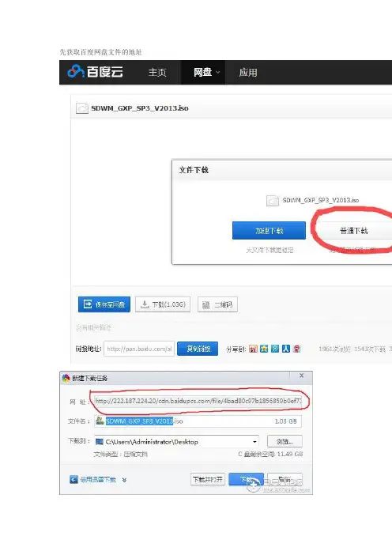Open the 二维码 QR code button

217,304
